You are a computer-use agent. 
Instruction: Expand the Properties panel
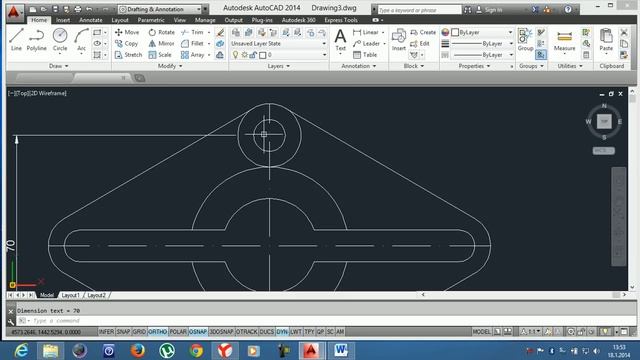click(474, 66)
